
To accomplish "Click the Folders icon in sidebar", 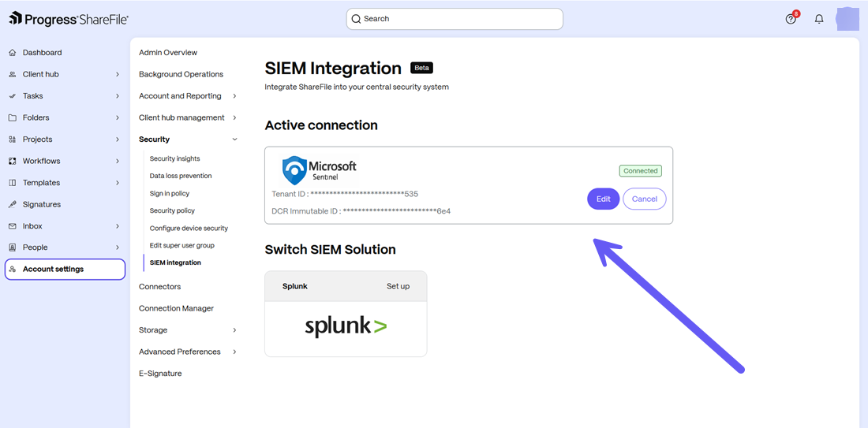I will (x=12, y=117).
